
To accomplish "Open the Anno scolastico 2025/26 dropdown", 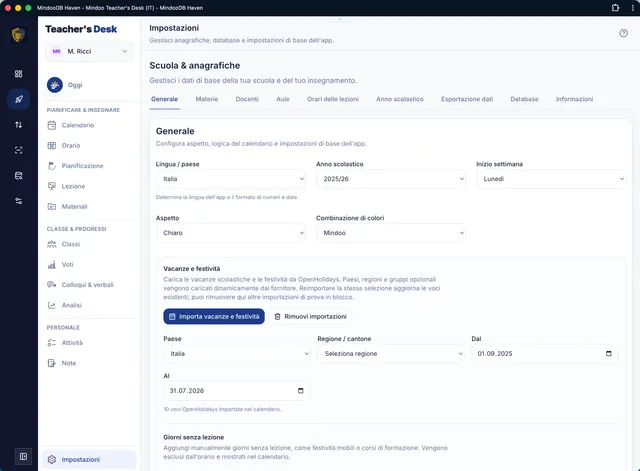I will pos(391,179).
